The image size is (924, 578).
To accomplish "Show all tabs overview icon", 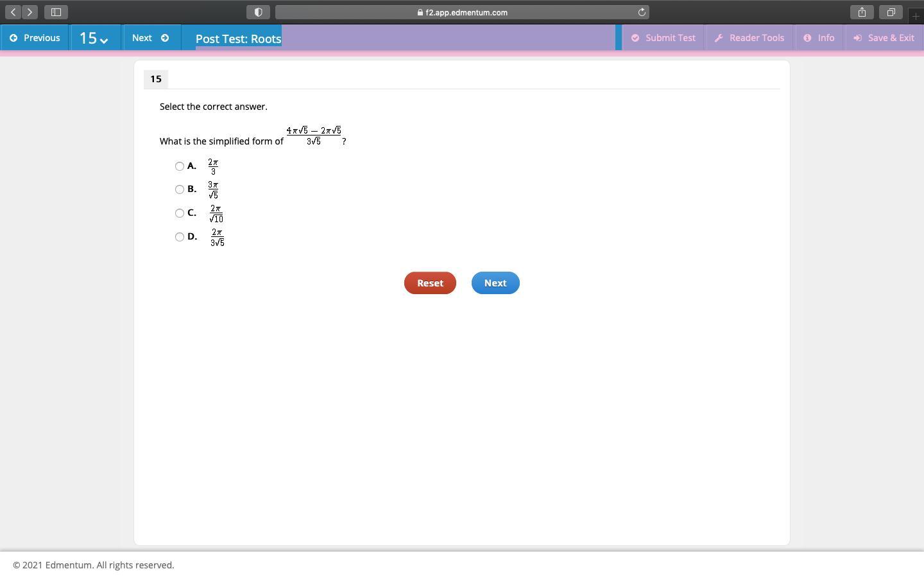I will [x=891, y=12].
